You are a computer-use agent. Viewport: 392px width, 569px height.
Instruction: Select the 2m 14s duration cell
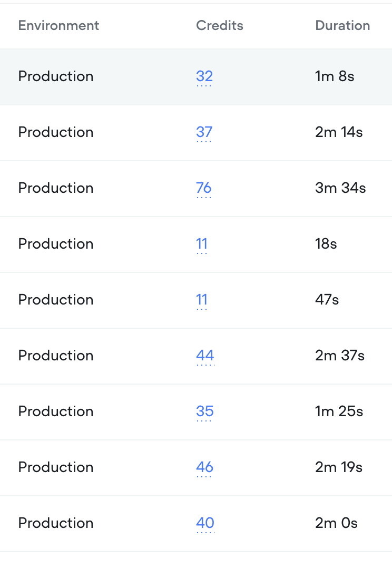[339, 132]
